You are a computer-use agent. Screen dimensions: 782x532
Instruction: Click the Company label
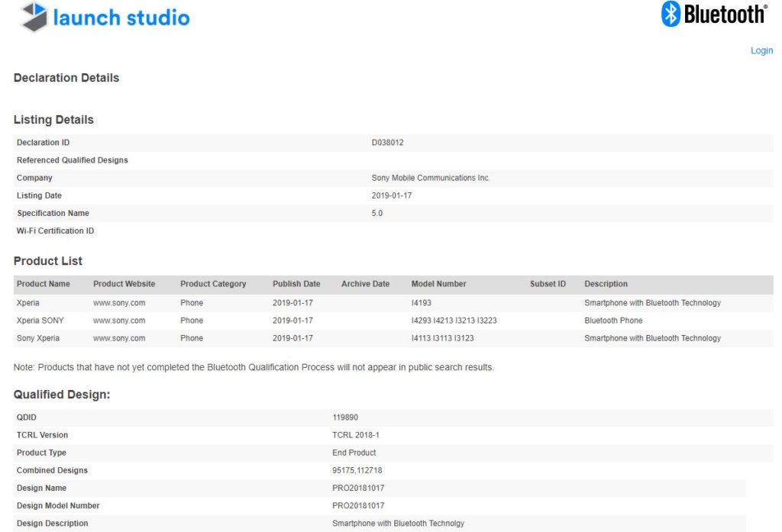pos(34,178)
